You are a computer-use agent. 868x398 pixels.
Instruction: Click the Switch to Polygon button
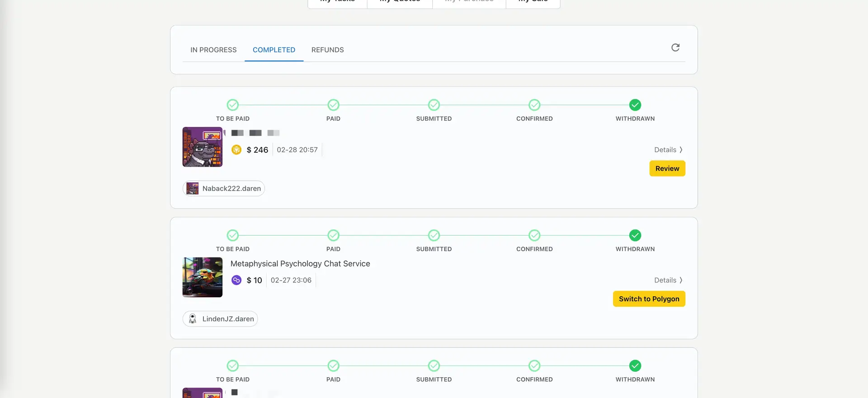click(649, 299)
